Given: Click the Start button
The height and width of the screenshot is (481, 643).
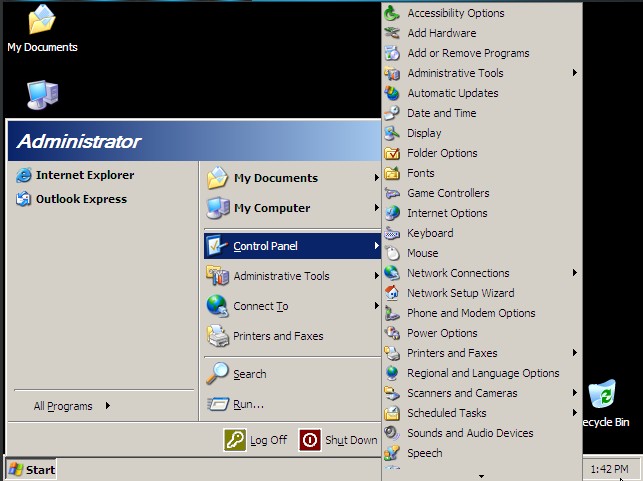Looking at the screenshot, I should click(x=31, y=470).
